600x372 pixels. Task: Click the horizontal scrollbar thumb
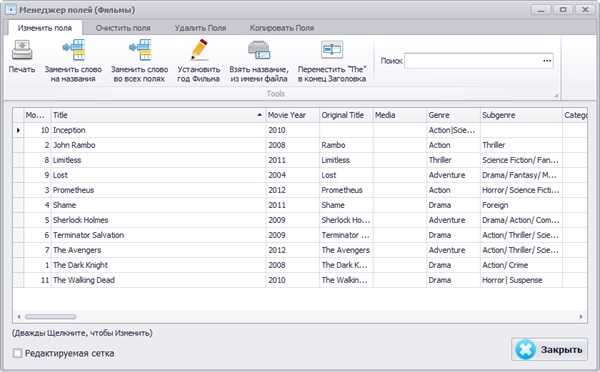[x=51, y=317]
